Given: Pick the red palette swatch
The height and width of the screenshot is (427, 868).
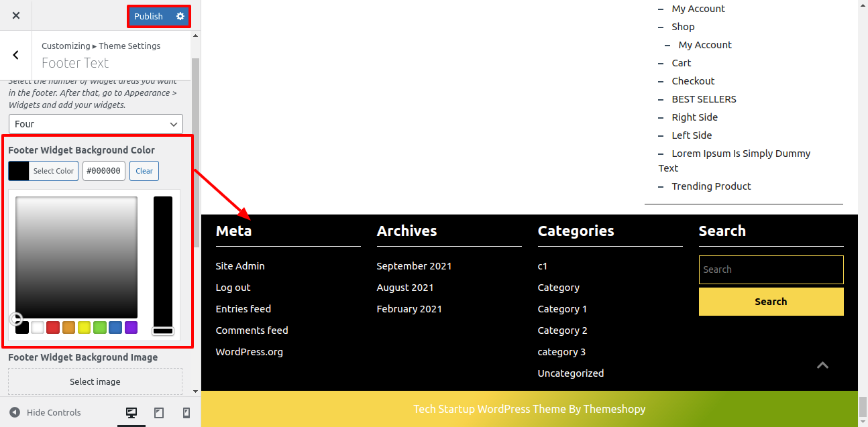Looking at the screenshot, I should tap(53, 328).
